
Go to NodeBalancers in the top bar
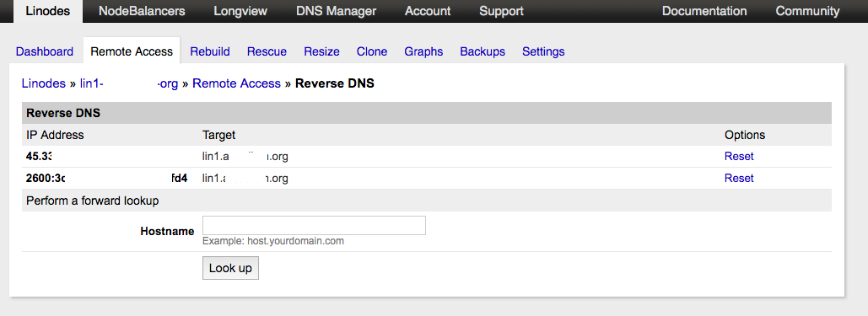tap(142, 11)
